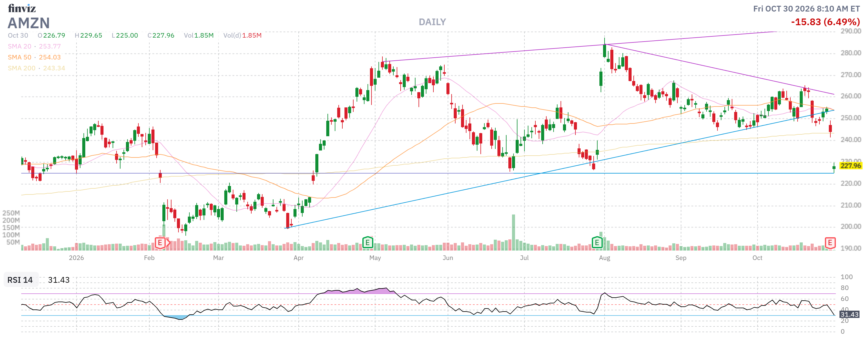Click the RSI 14 indicator label
868x341 pixels.
pos(20,280)
